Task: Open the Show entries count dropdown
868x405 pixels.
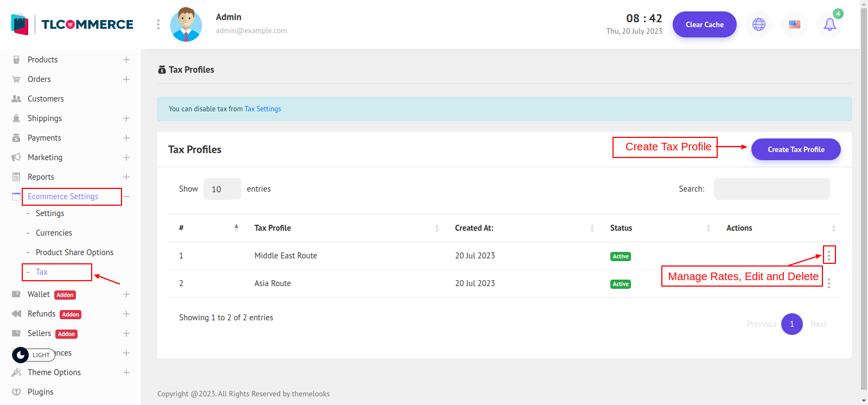Action: [x=222, y=189]
